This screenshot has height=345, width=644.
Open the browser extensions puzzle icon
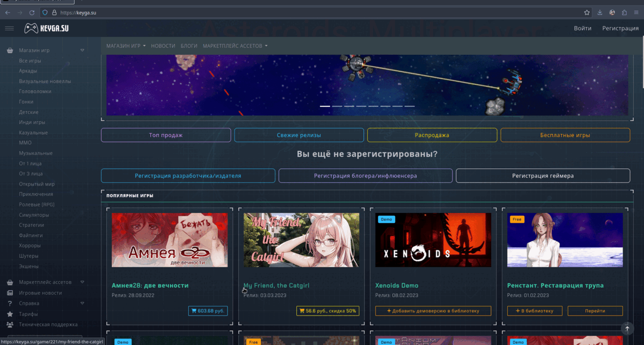pos(624,12)
